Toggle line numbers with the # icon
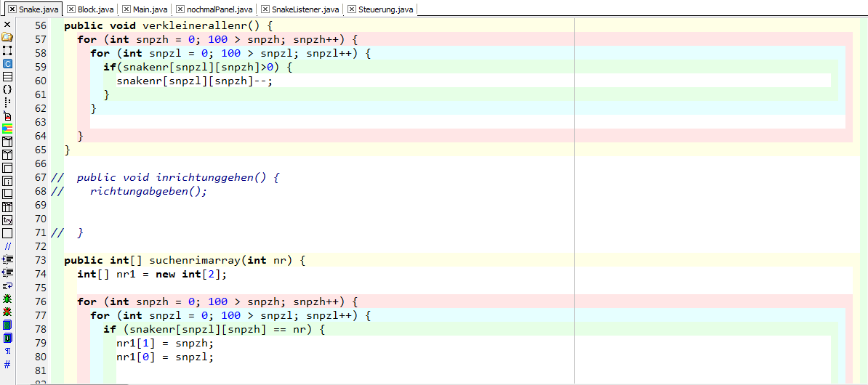The height and width of the screenshot is (385, 868). click(7, 364)
